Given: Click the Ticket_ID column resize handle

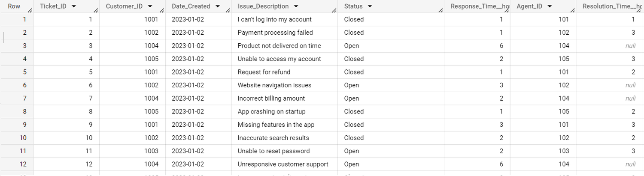Looking at the screenshot, I should [x=96, y=11].
